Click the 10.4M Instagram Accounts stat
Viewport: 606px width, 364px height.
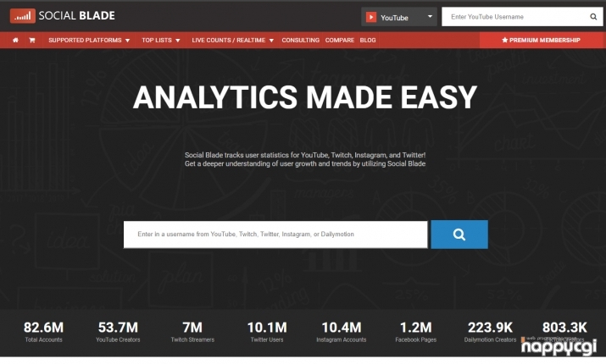(342, 332)
